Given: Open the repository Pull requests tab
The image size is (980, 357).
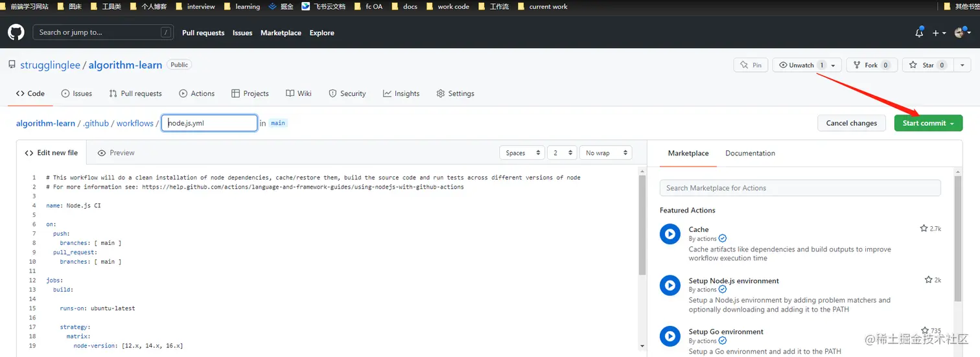Looking at the screenshot, I should (135, 93).
